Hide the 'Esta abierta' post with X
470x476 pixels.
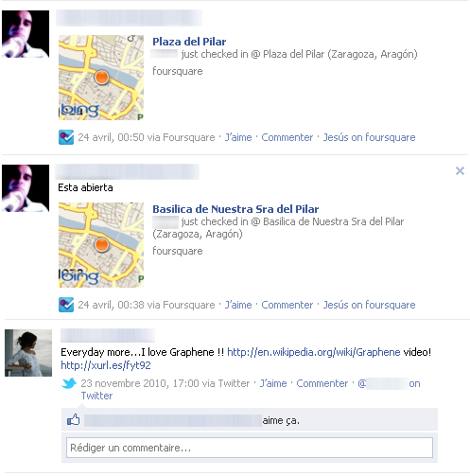coord(460,171)
